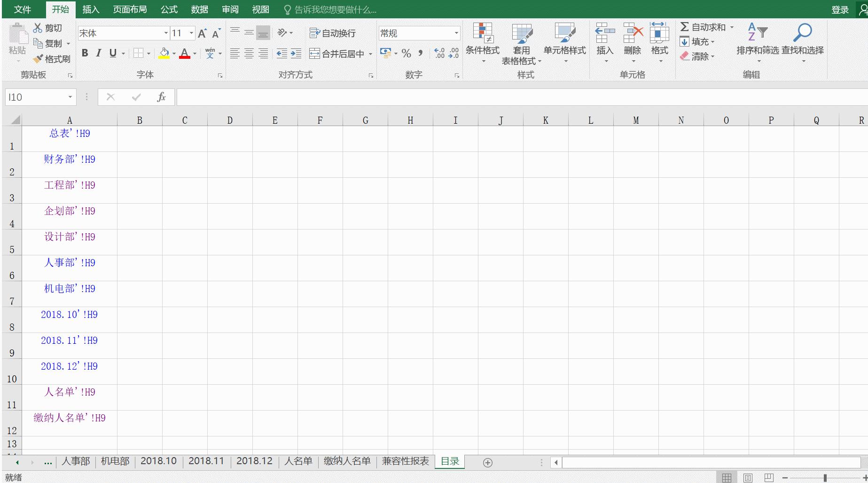
Task: Follow the 总表'!H9 hyperlink
Action: (69, 134)
